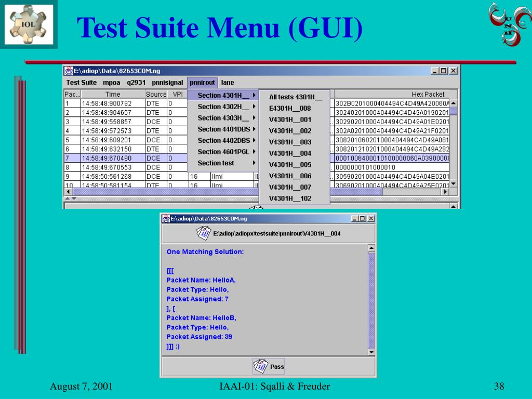The image size is (532, 399).
Task: Click packet table horizontal scrollbar right arrow
Action: pos(445,192)
